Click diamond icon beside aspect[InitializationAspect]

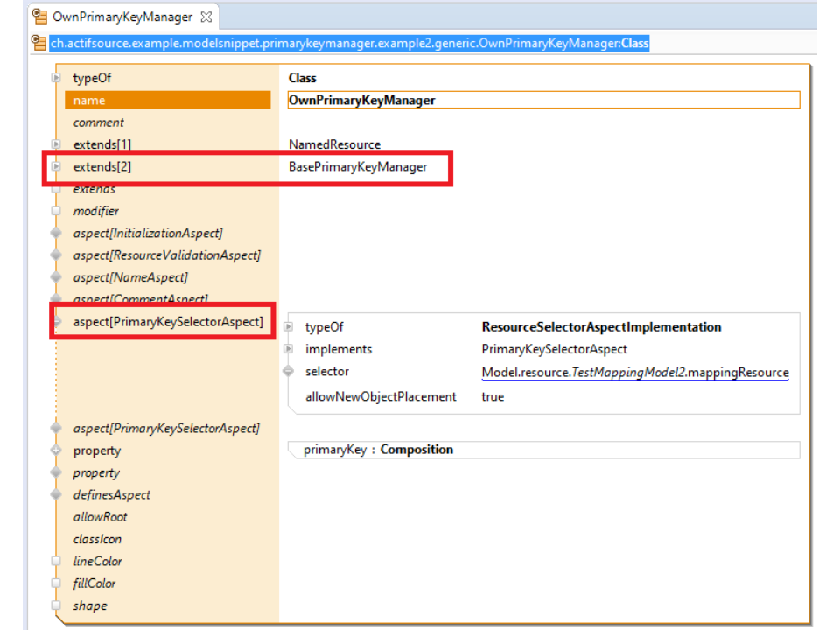56,234
